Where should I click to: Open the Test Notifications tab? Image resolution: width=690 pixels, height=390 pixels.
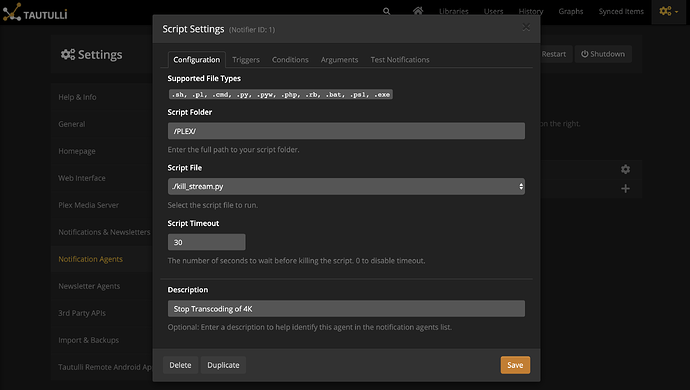tap(400, 60)
